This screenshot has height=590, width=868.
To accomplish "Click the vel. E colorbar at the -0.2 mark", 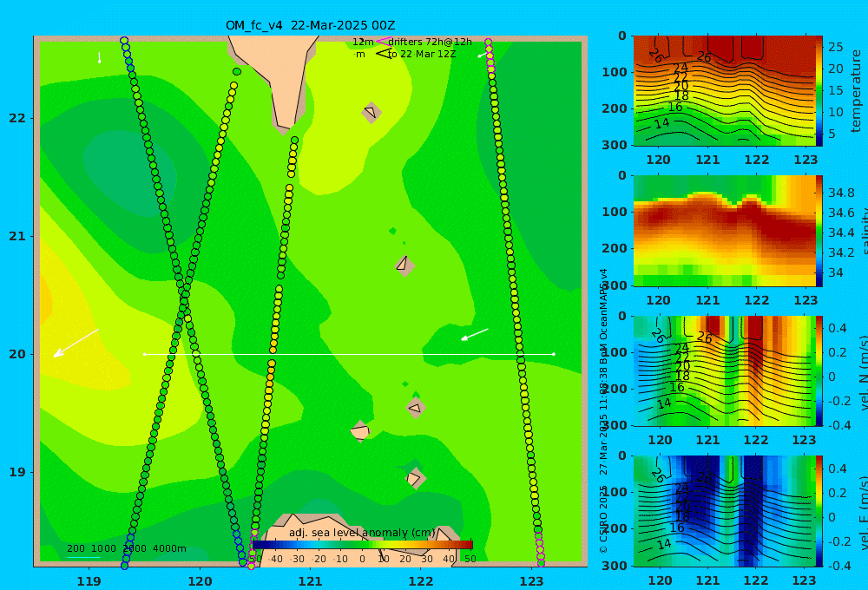I will click(x=820, y=541).
